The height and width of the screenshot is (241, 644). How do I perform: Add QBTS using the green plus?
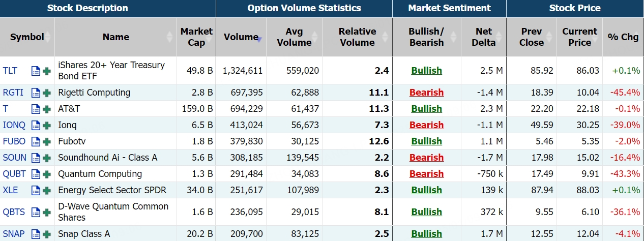pyautogui.click(x=47, y=212)
